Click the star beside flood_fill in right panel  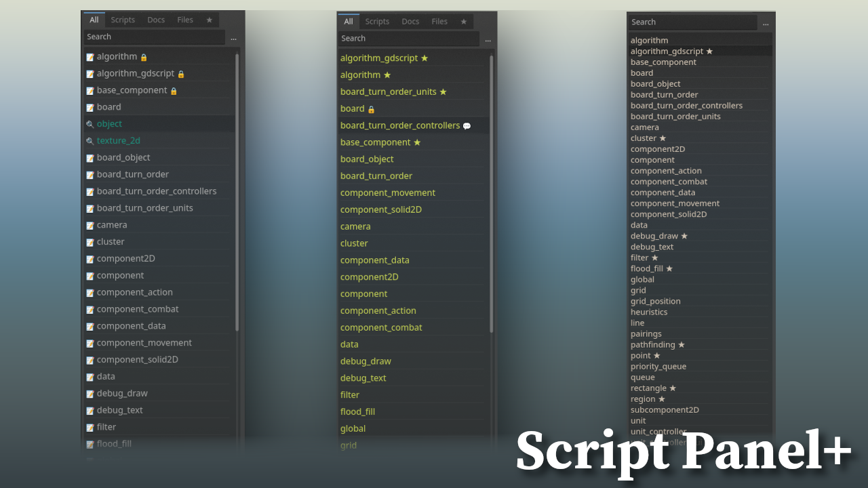[669, 268]
